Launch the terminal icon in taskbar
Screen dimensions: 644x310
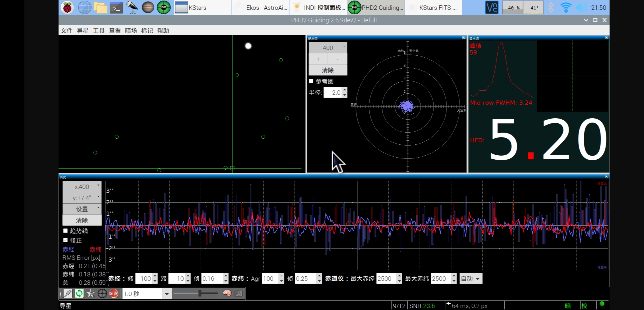pyautogui.click(x=116, y=7)
